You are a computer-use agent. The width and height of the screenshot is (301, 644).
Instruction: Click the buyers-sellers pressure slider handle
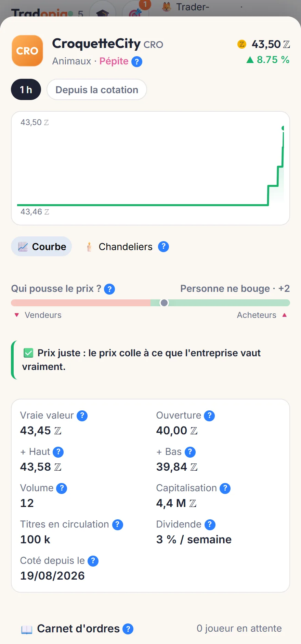[164, 303]
